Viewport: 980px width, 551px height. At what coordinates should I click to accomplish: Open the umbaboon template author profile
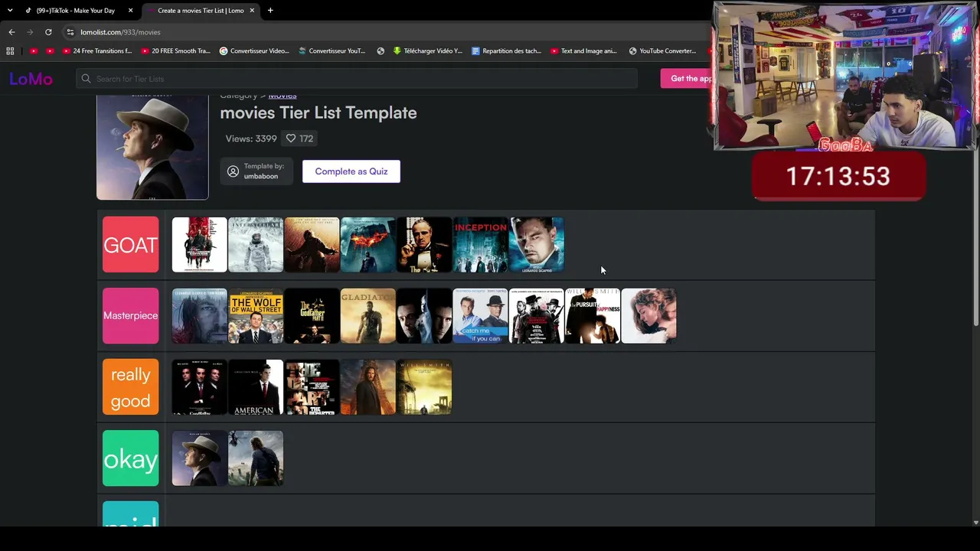pos(256,171)
